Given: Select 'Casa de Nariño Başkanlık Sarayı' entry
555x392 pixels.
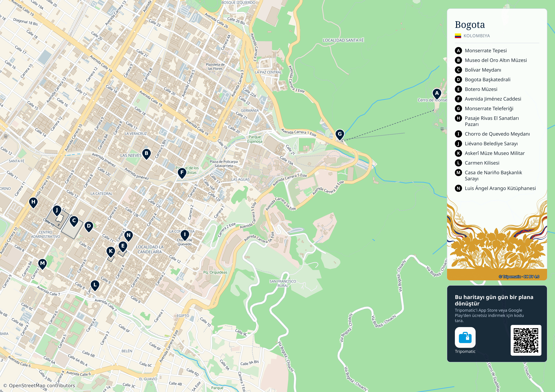Looking at the screenshot, I should 493,176.
